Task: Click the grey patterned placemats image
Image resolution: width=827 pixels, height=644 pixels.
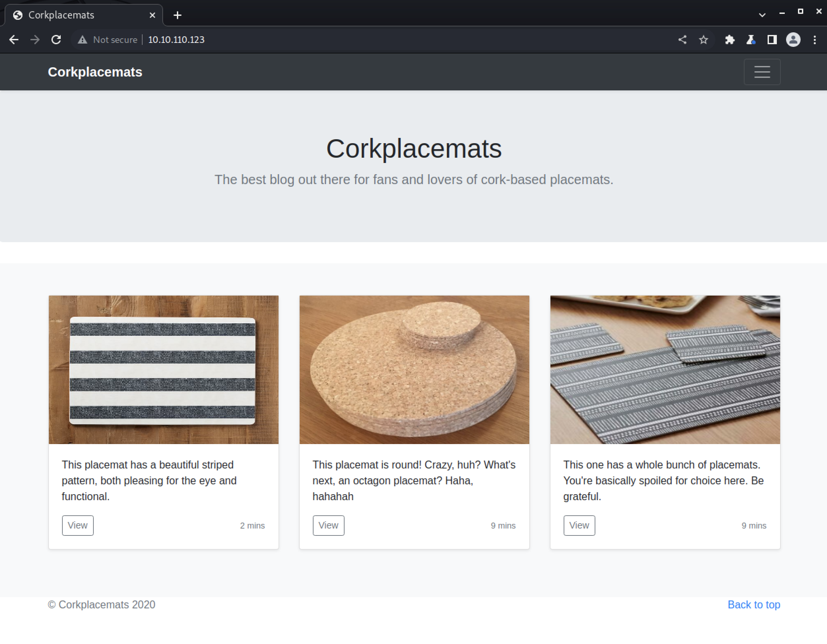Action: pos(665,370)
